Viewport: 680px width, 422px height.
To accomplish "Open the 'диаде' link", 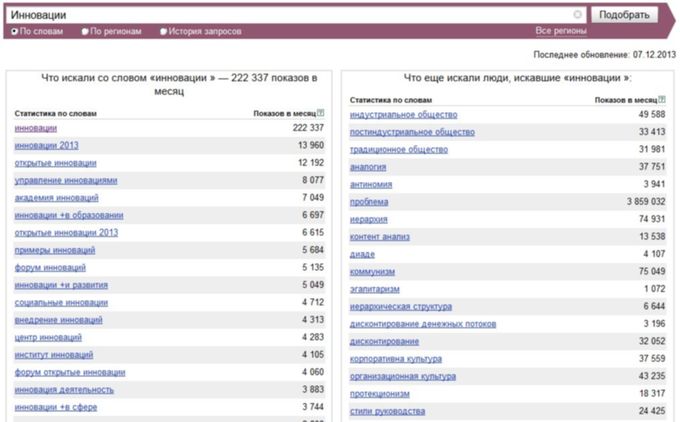I will click(x=362, y=254).
